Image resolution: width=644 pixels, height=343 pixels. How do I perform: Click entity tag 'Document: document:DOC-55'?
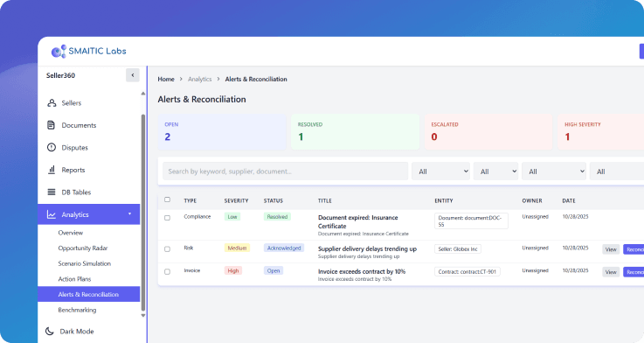(x=471, y=220)
